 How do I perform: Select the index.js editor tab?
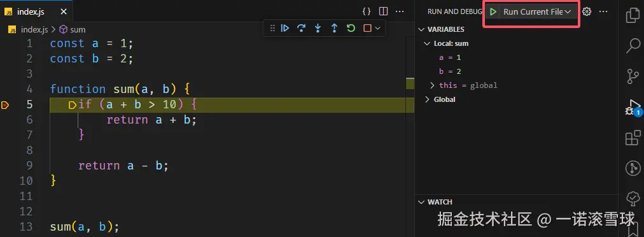[36, 11]
